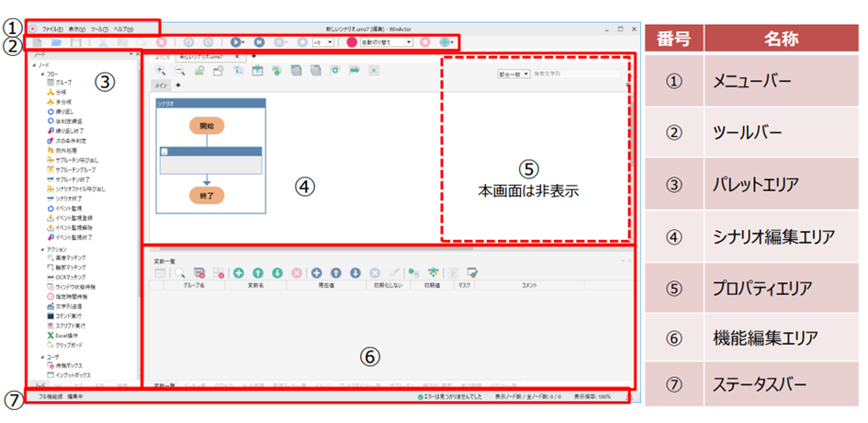Click the open folder icon in toolbar
Viewport: 868px width, 423px height.
tap(56, 42)
